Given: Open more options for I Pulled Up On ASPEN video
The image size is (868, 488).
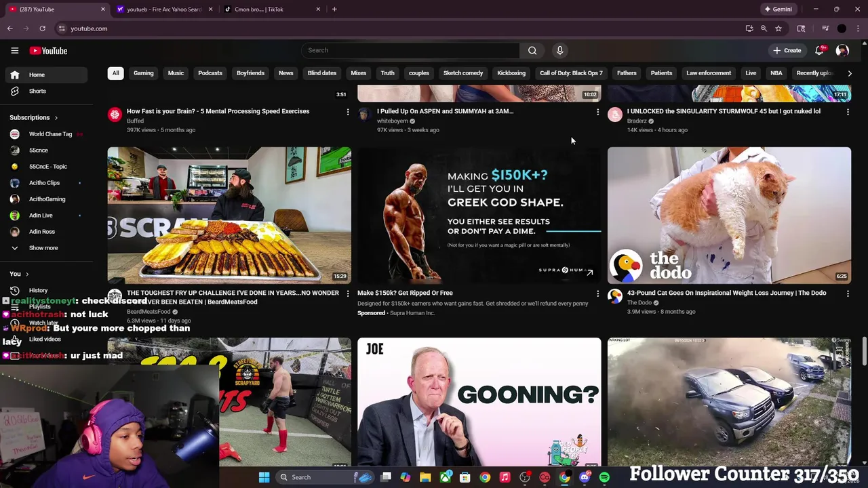Looking at the screenshot, I should pyautogui.click(x=597, y=112).
